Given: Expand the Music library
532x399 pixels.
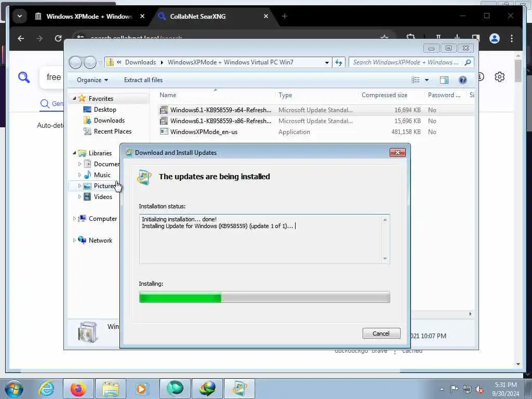Looking at the screenshot, I should (x=79, y=175).
